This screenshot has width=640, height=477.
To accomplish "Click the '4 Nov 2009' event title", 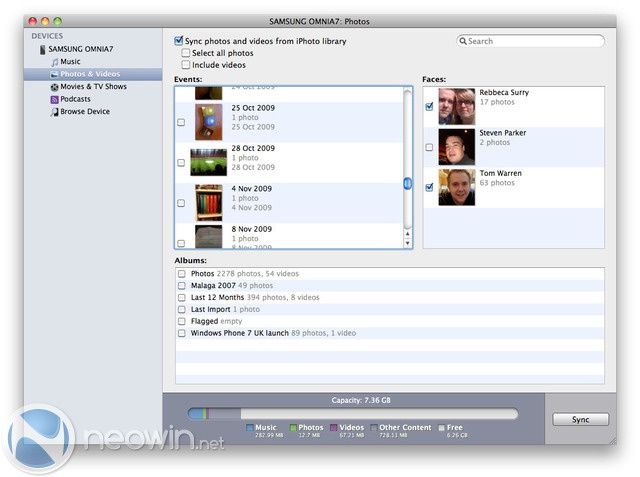I will tap(251, 189).
